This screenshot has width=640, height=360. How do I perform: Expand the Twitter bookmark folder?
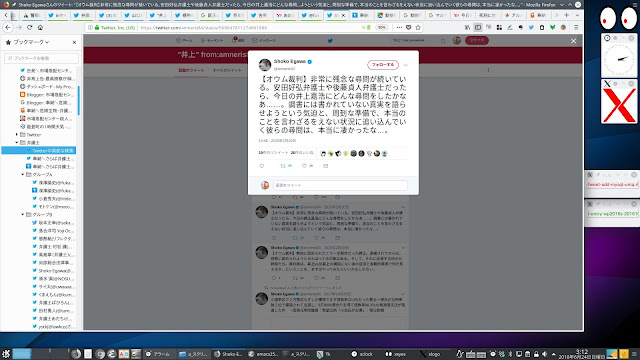[17, 134]
